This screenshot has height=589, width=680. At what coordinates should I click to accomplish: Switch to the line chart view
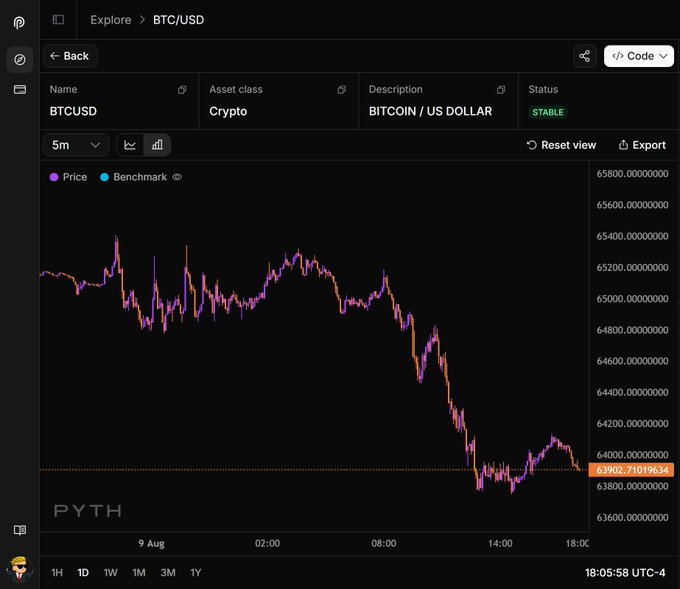tap(130, 145)
